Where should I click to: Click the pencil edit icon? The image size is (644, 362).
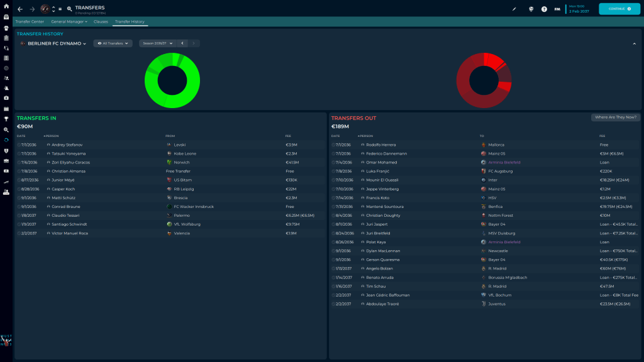(x=514, y=9)
